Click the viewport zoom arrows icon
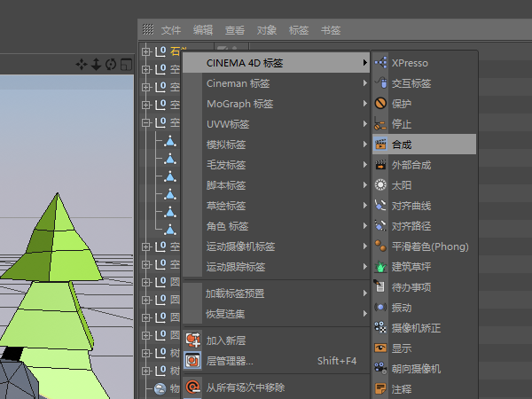 97,64
